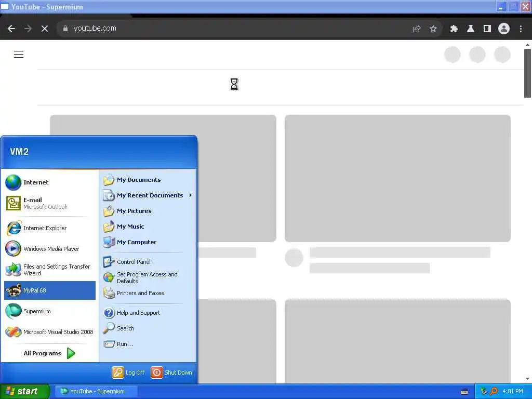Open the extensions puzzle icon
The width and height of the screenshot is (532, 399).
pos(454,29)
